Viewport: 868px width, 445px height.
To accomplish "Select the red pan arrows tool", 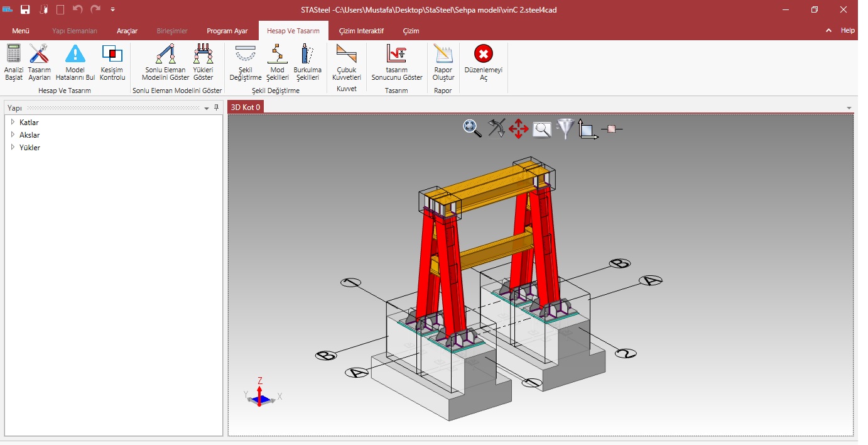I will (518, 129).
